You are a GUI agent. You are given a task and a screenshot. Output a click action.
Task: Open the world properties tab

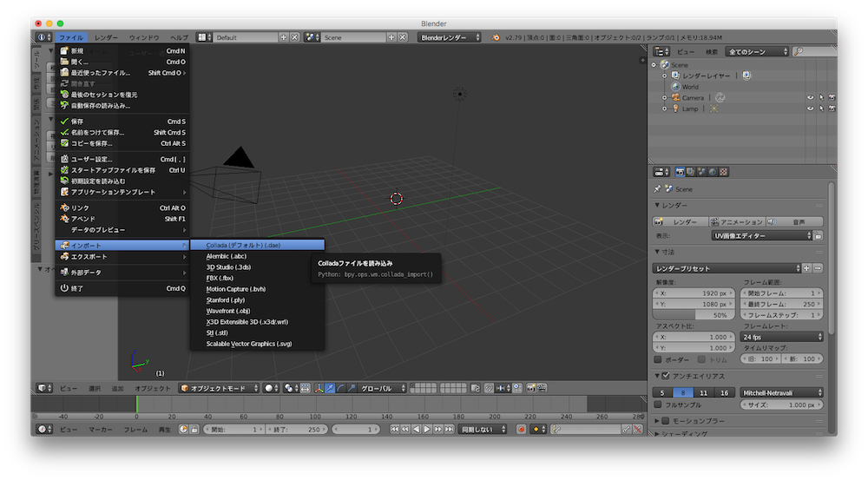713,172
